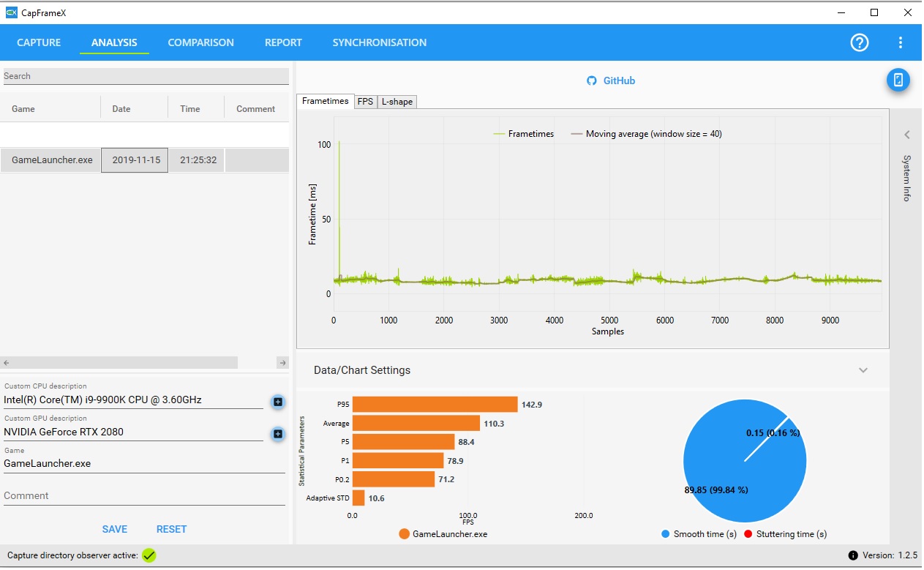Click the Average FPS bar
This screenshot has height=570, width=924.
416,424
